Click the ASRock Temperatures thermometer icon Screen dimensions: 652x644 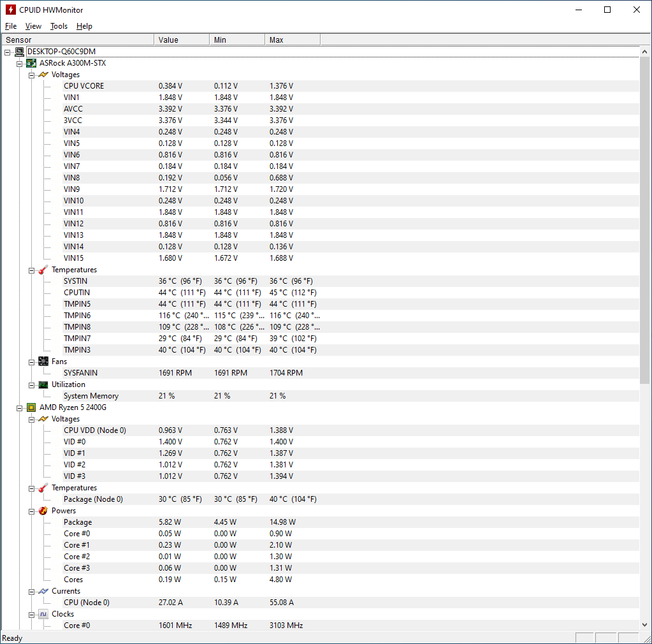43,270
